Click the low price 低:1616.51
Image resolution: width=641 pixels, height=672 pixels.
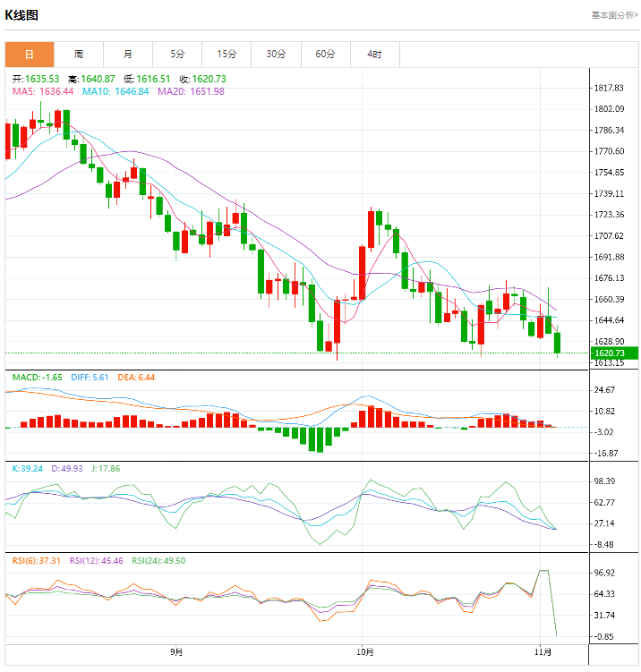tap(147, 79)
